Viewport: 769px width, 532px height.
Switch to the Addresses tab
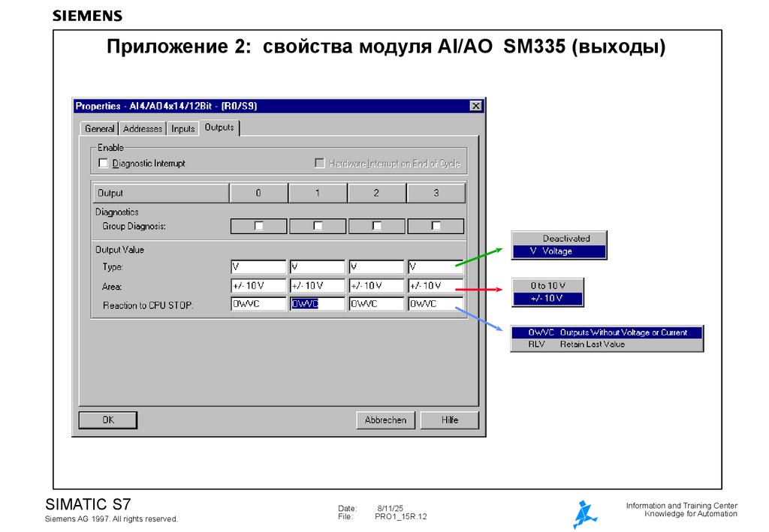[142, 128]
